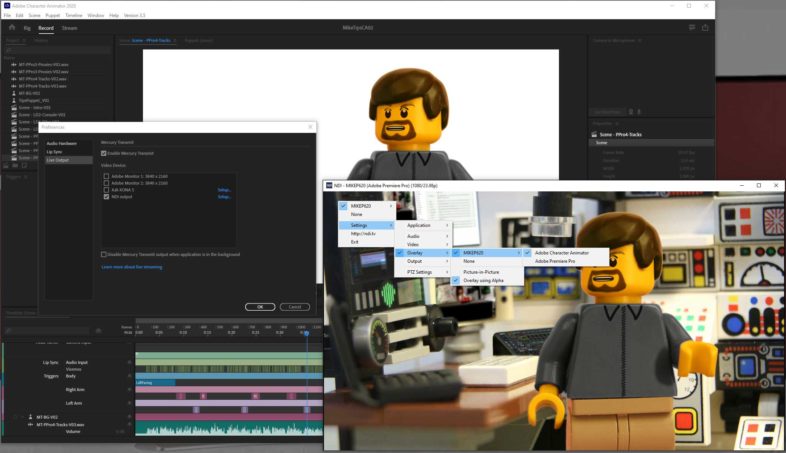Switch to the Rig mode tab
This screenshot has width=786, height=453.
point(27,28)
